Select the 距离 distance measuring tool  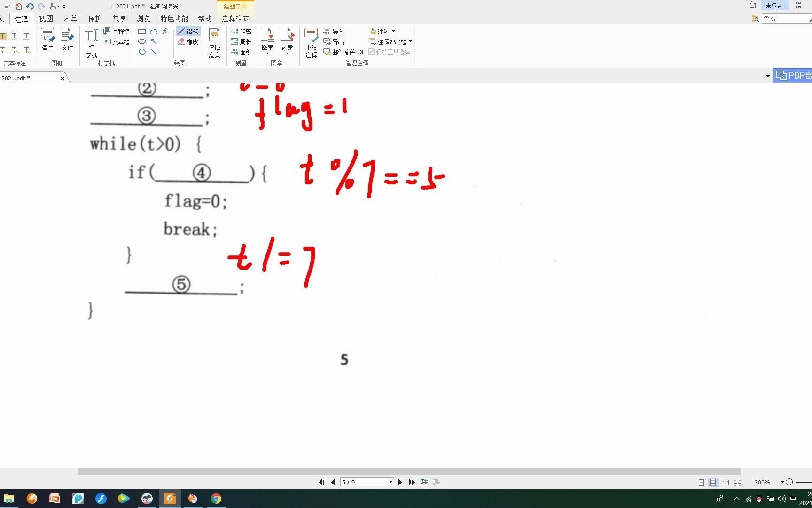pos(241,32)
